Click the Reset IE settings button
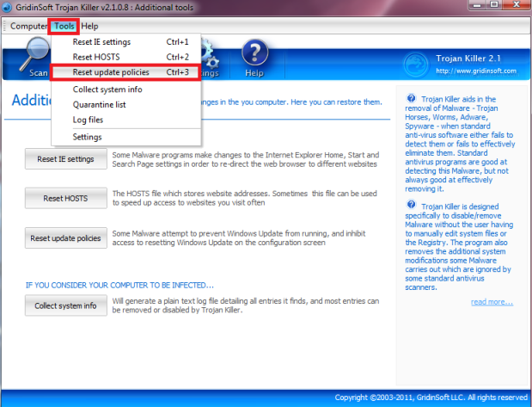 tap(66, 158)
